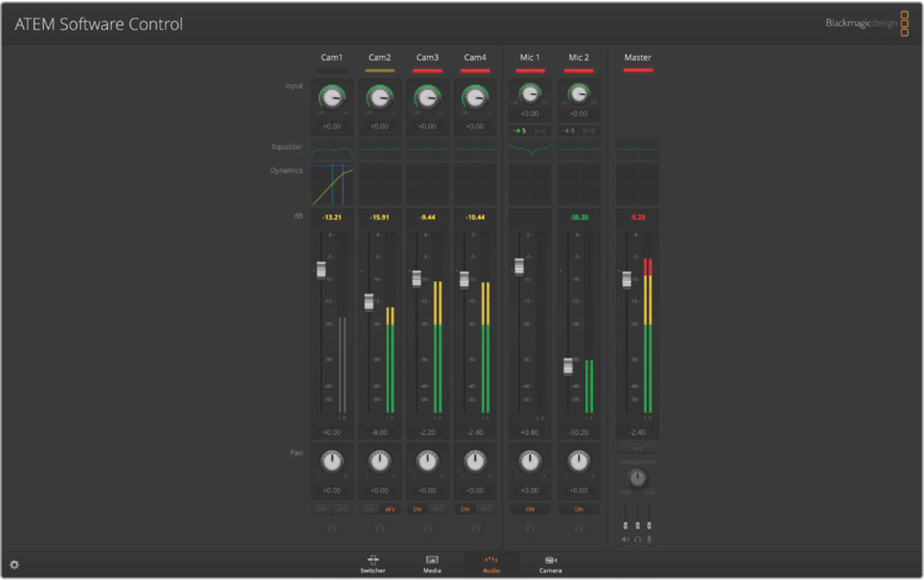
Task: Click the Master microphone talkback icon
Action: [649, 539]
